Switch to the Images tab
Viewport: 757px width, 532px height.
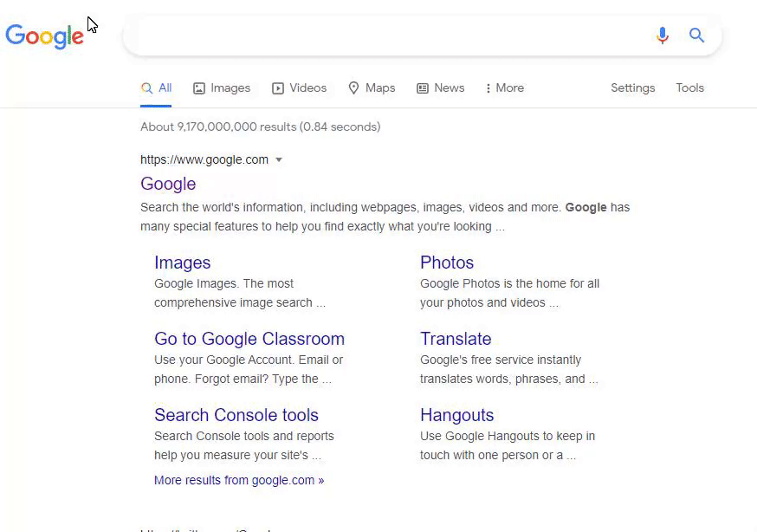230,88
